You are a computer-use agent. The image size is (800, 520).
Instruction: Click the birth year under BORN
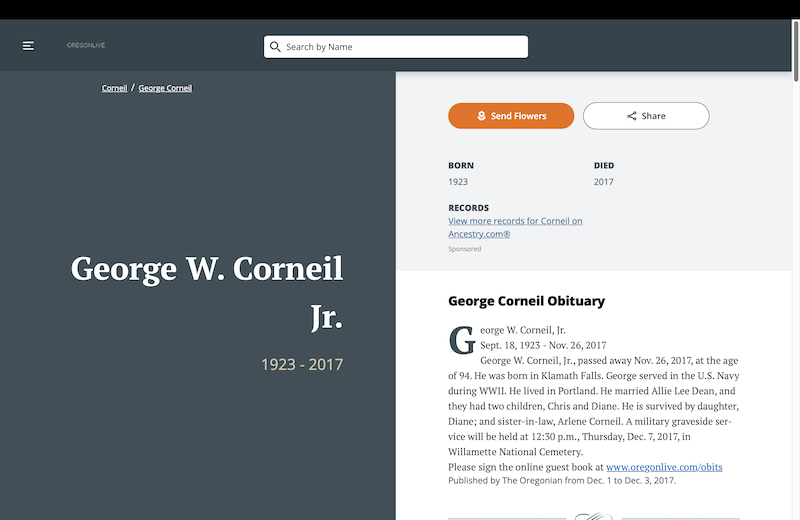[458, 182]
